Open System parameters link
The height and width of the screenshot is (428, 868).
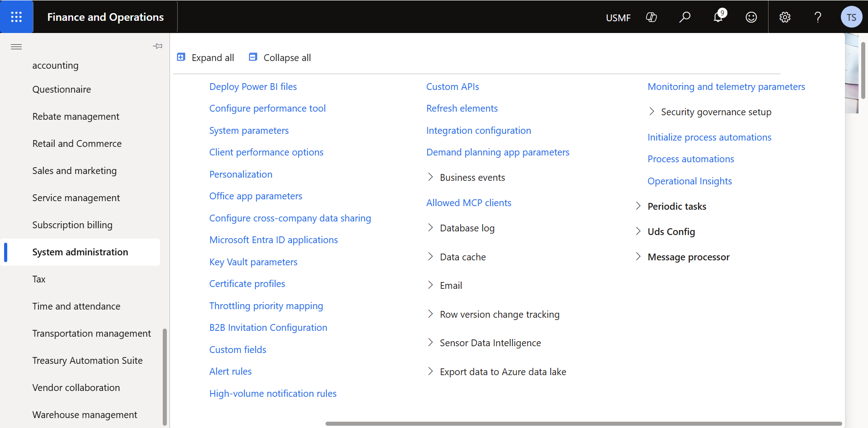tap(249, 131)
